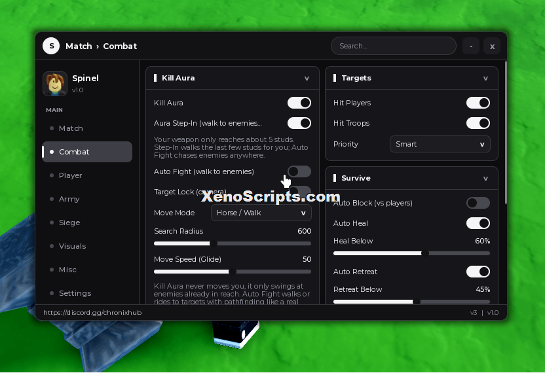Click the Retreat Below value 45%

(x=483, y=289)
